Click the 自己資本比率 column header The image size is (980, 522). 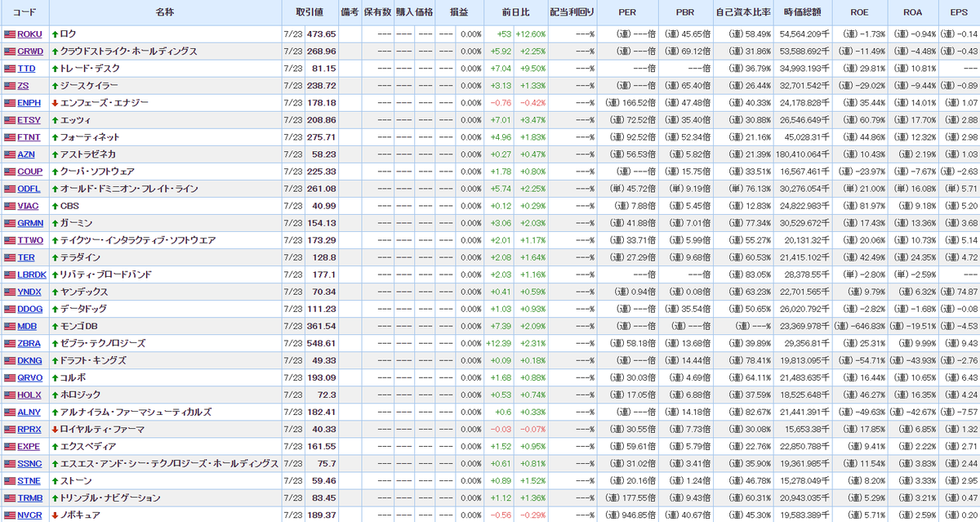[743, 13]
